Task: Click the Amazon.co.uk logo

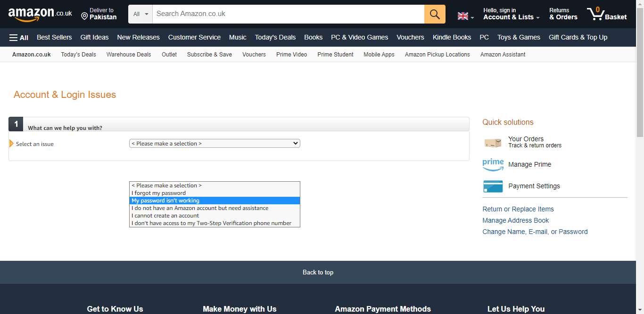Action: click(40, 14)
